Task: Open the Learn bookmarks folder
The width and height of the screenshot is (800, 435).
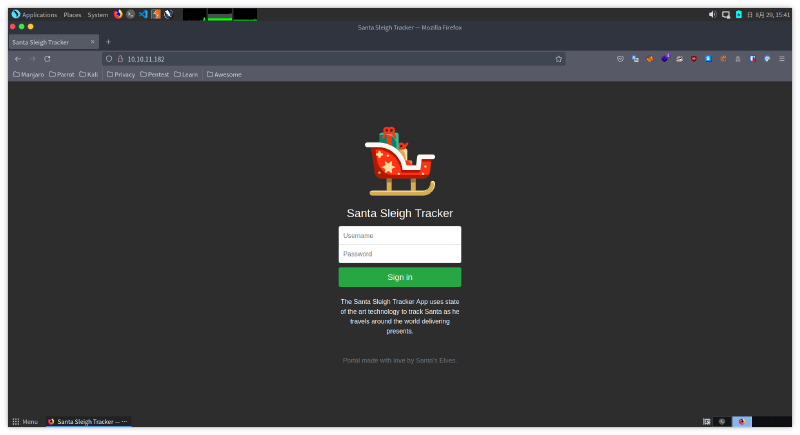Action: click(186, 74)
